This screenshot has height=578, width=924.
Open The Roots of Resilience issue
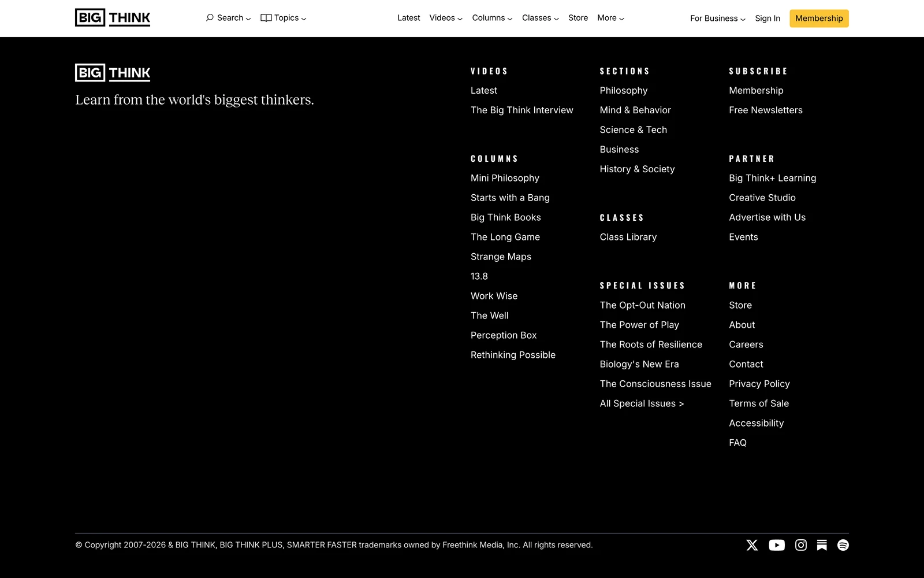point(651,345)
